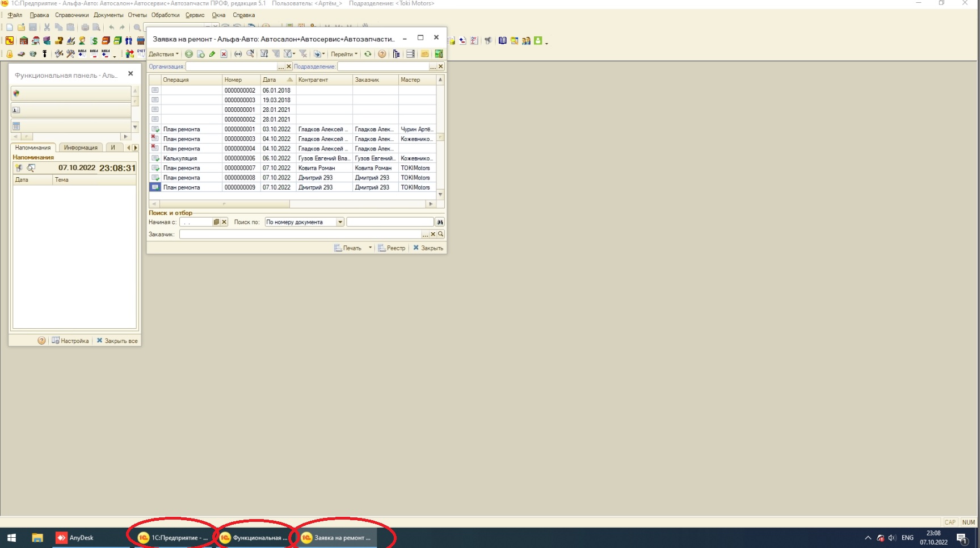The width and height of the screenshot is (980, 548).
Task: Click the bell icon in bottom toolbar row
Action: pos(10,54)
